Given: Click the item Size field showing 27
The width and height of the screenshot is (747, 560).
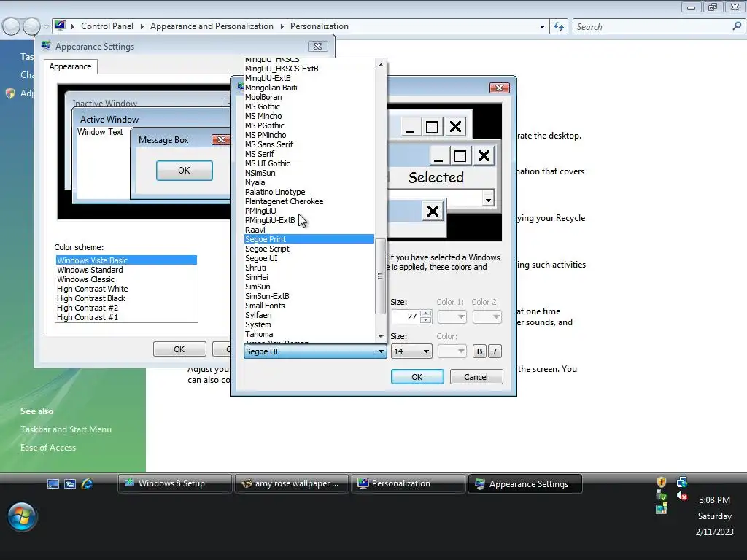Looking at the screenshot, I should click(406, 316).
